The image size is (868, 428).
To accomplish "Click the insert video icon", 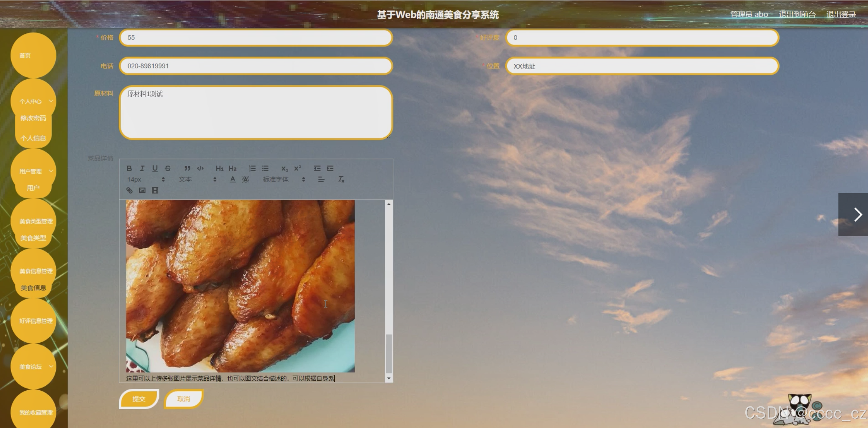I will (155, 190).
